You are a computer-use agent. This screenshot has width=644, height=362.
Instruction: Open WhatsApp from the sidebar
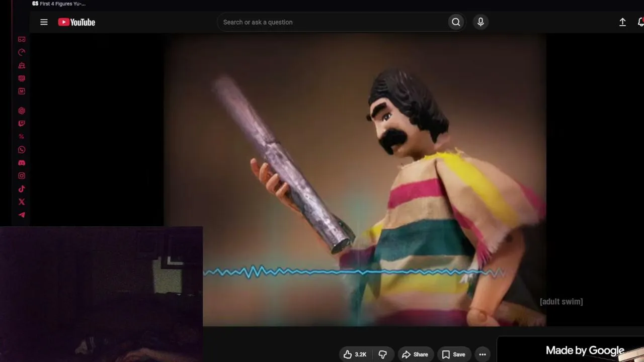pyautogui.click(x=22, y=150)
